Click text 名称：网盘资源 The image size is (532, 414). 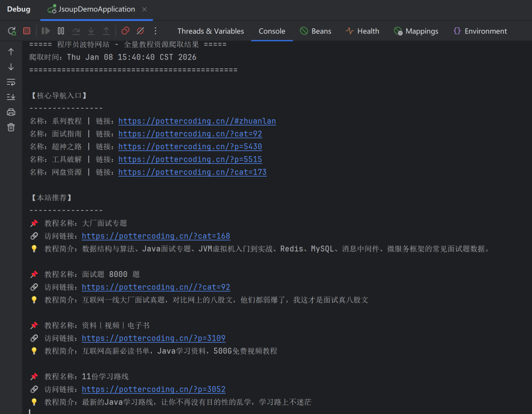click(56, 172)
